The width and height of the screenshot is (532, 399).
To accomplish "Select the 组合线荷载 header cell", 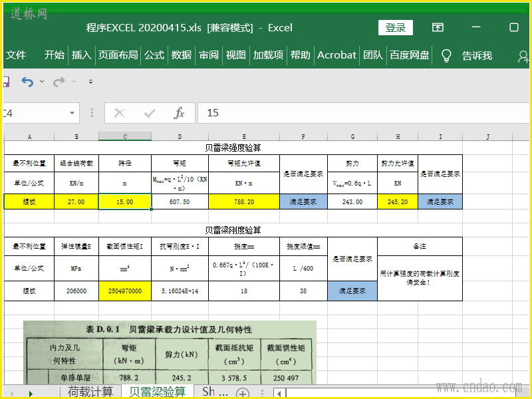I will pos(76,163).
